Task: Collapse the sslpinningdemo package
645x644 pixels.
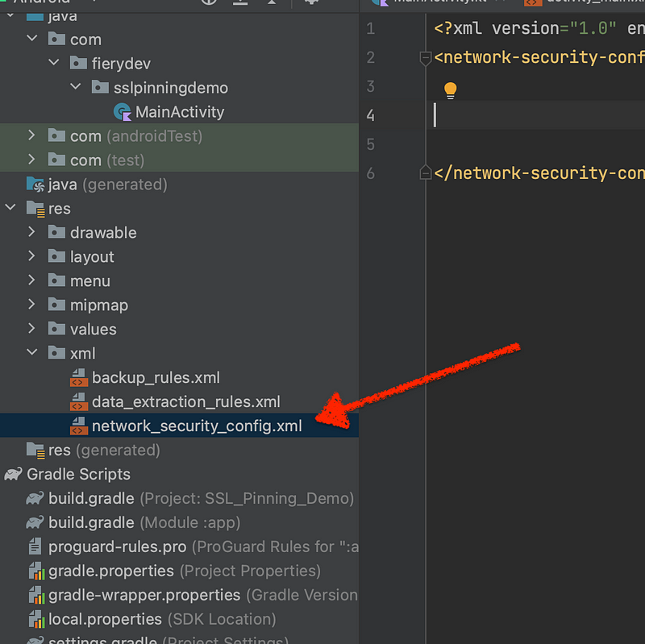Action: pos(75,88)
